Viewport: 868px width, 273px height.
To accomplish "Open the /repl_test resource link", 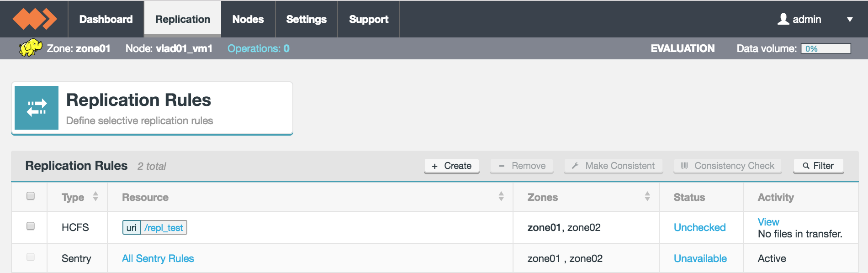I will click(x=164, y=227).
